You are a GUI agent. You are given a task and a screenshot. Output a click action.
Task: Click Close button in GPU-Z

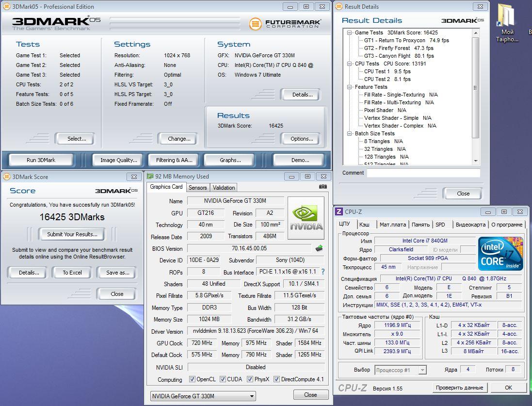[x=310, y=394]
